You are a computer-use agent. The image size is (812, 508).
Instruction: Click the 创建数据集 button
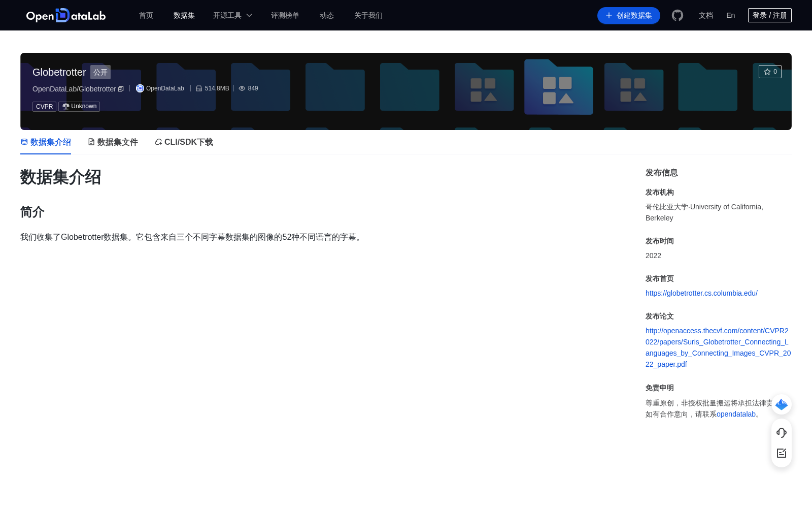(629, 15)
